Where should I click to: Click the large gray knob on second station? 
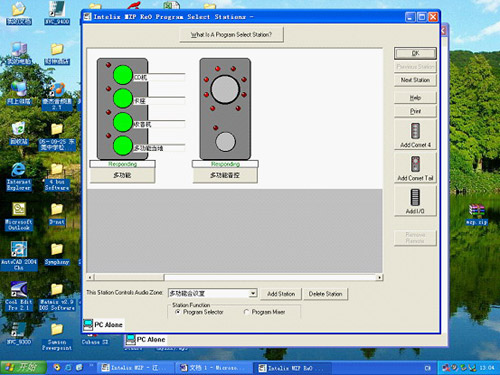point(225,89)
